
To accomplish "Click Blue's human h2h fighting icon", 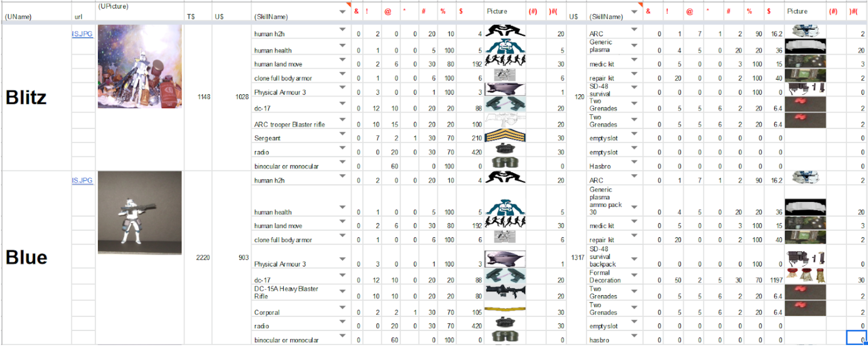I will [505, 177].
